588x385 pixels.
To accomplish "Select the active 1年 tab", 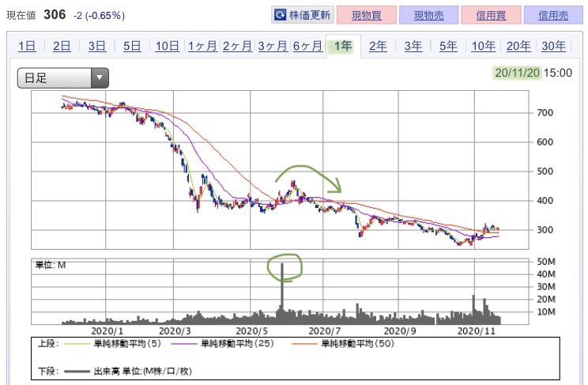I will 343,46.
